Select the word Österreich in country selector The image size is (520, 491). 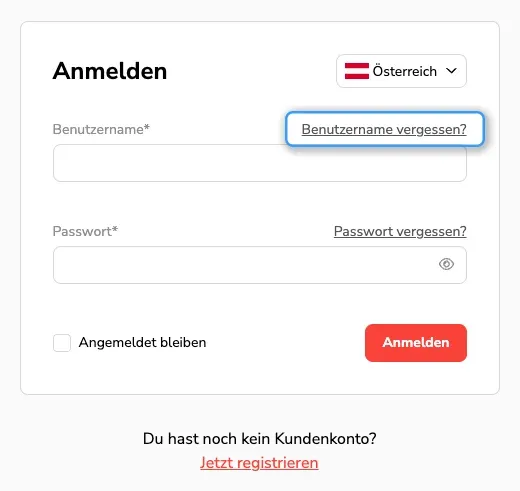tap(405, 71)
